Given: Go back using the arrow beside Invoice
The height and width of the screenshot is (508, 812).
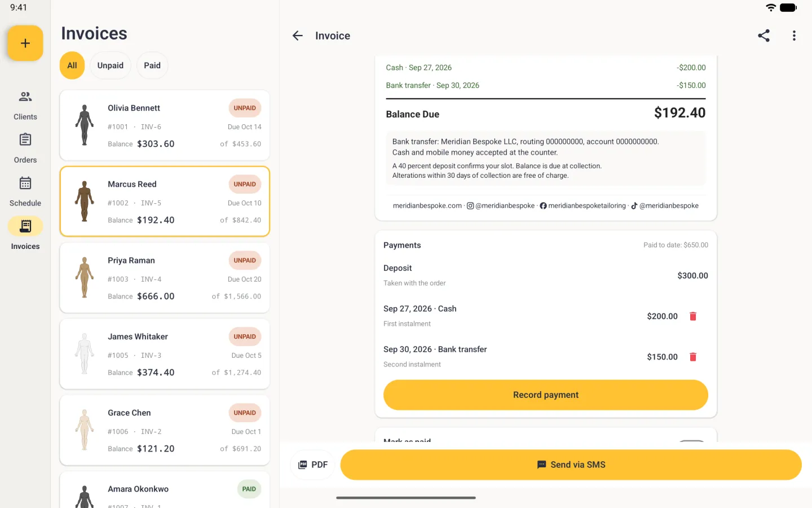Looking at the screenshot, I should click(x=298, y=36).
